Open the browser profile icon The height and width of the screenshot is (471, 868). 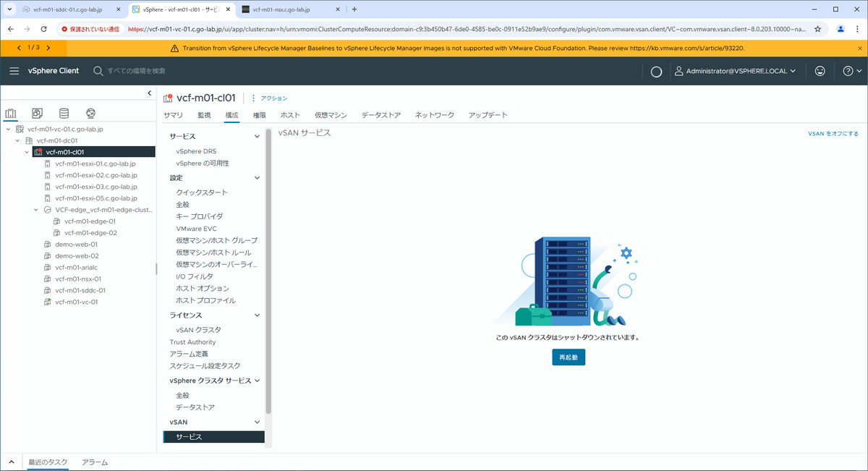(x=841, y=29)
